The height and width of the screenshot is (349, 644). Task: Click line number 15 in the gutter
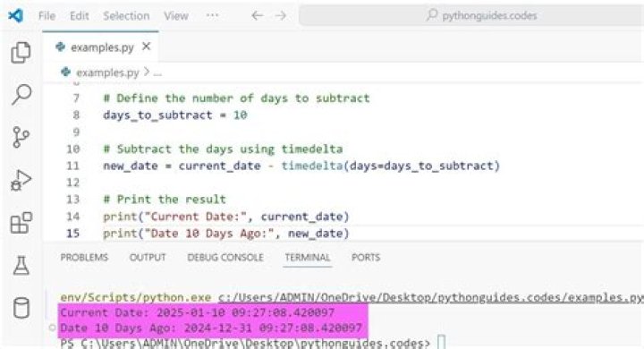click(x=73, y=233)
